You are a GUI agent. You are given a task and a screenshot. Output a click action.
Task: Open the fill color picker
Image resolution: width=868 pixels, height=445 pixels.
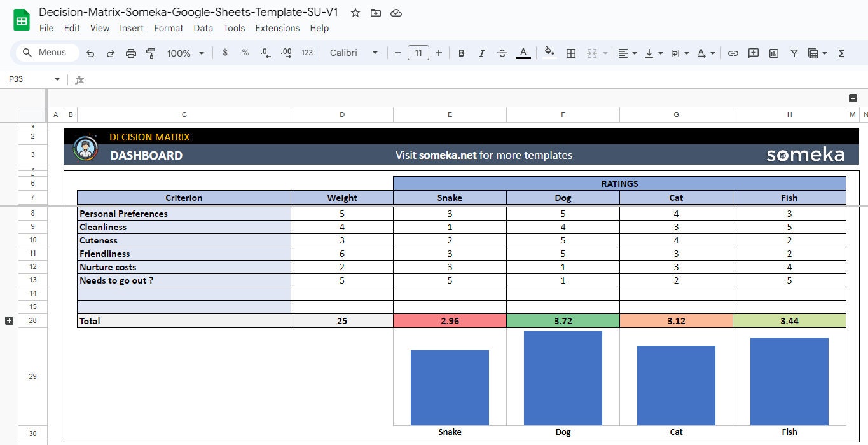[549, 53]
